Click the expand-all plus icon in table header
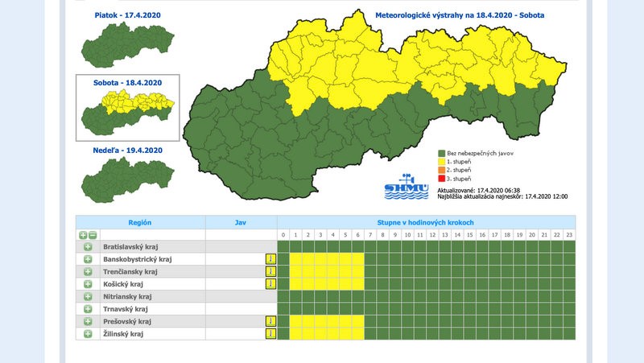This screenshot has height=363, width=644. tap(83, 235)
